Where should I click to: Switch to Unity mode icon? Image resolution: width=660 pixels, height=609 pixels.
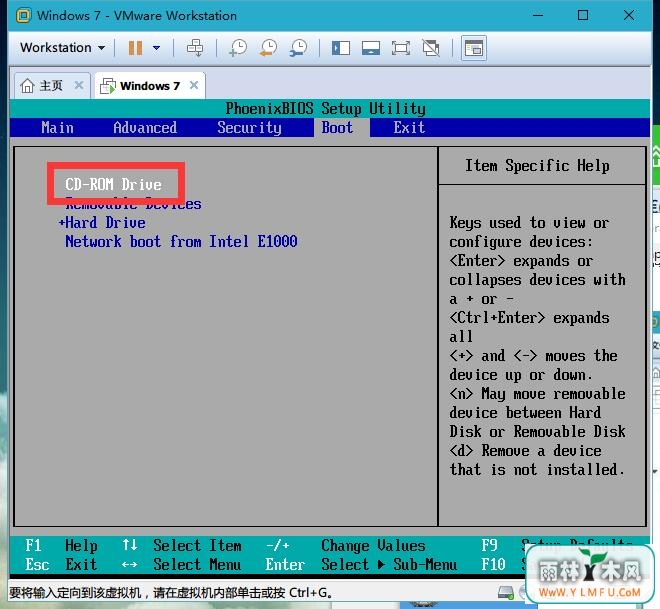click(431, 48)
